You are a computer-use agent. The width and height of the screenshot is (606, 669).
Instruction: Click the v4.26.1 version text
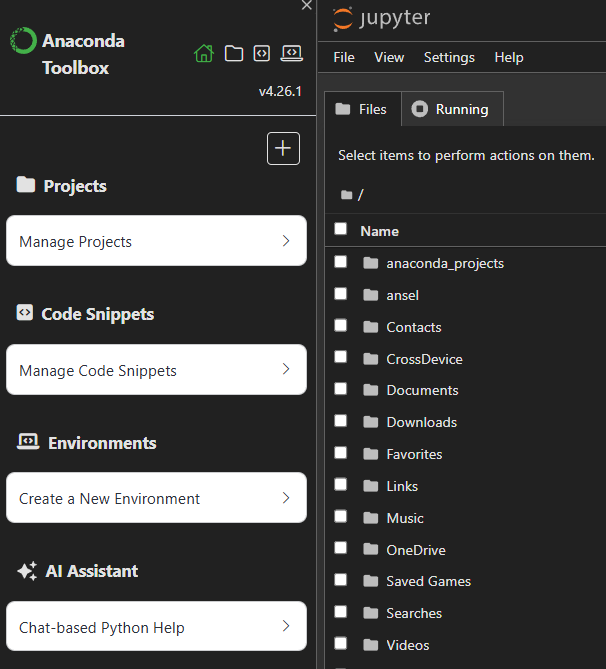tap(280, 91)
